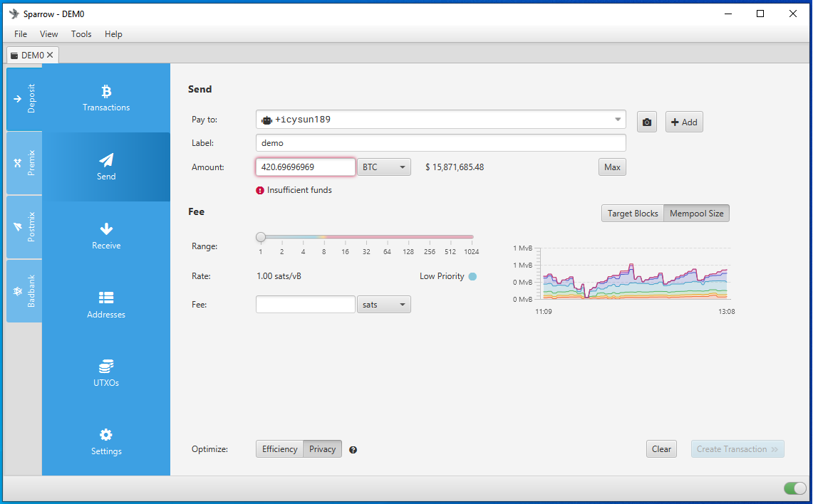813x504 pixels.
Task: Select the DEMO wallet tab
Action: click(31, 55)
